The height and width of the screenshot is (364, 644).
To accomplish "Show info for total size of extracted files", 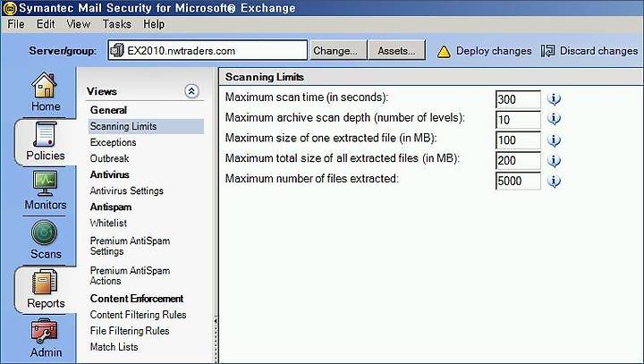I will [x=554, y=161].
